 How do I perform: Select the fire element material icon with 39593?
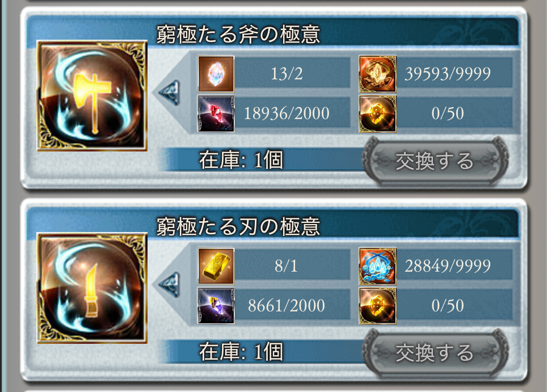coord(377,74)
